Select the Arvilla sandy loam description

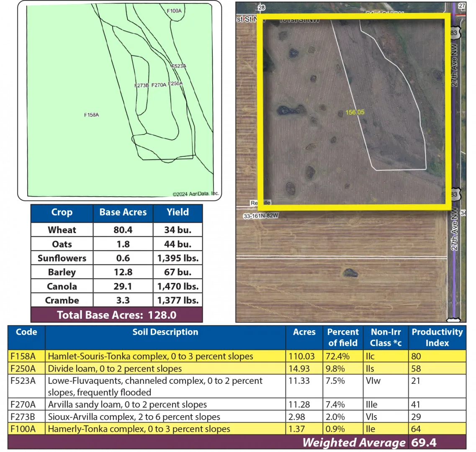[x=127, y=405]
